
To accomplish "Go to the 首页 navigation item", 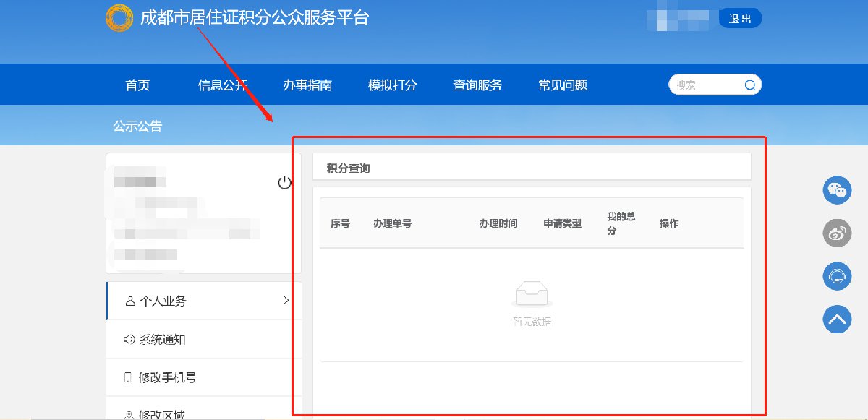I will click(x=137, y=85).
